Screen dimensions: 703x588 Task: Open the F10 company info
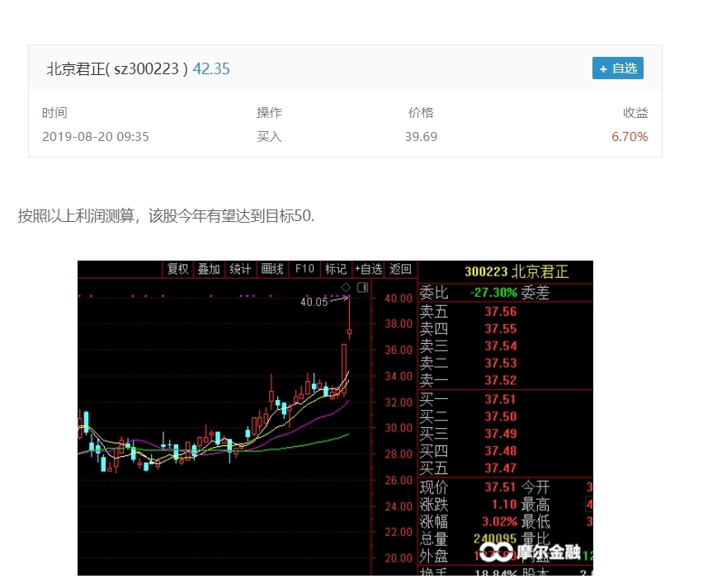coord(304,269)
